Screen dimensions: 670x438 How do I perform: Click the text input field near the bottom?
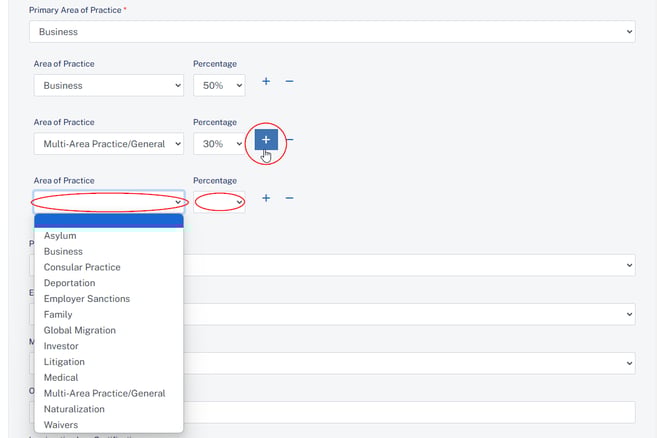[410, 412]
